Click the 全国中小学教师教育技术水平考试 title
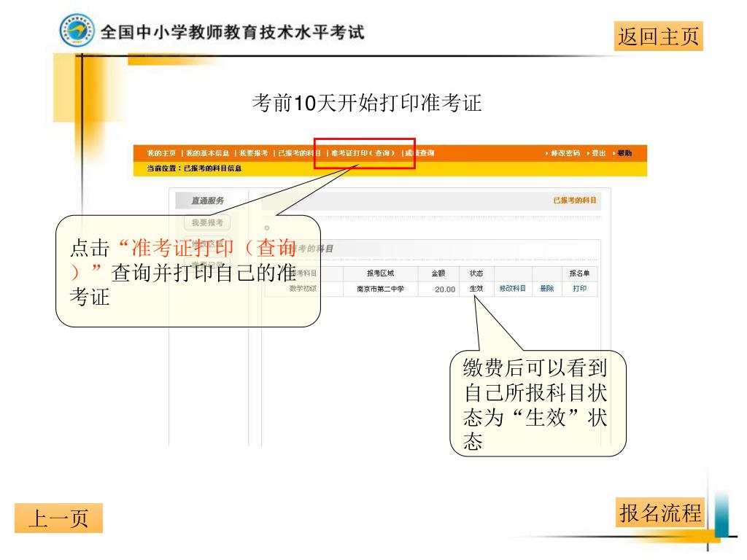Screen dimensions: 747x560 coord(233,32)
